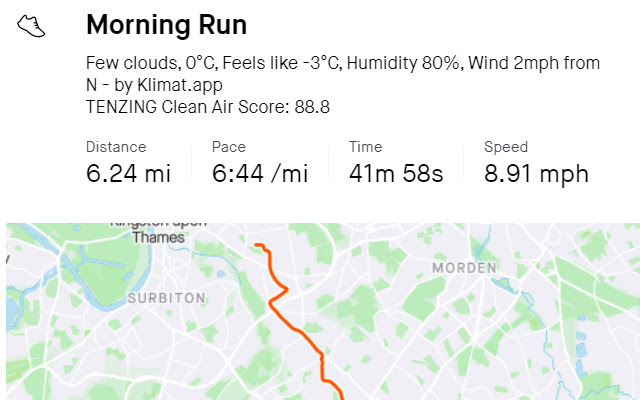Select the 41m 58s time value
This screenshot has height=400, width=640.
[x=395, y=173]
